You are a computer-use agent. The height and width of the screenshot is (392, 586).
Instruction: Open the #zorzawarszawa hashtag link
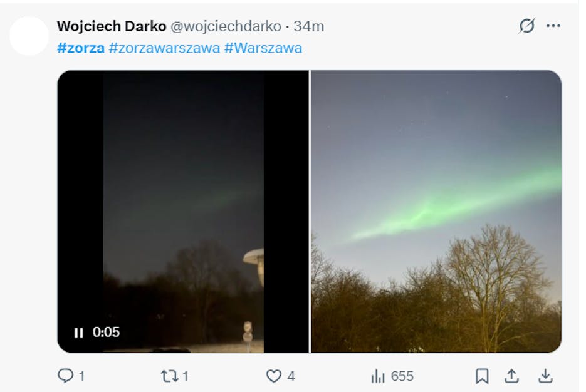[164, 48]
